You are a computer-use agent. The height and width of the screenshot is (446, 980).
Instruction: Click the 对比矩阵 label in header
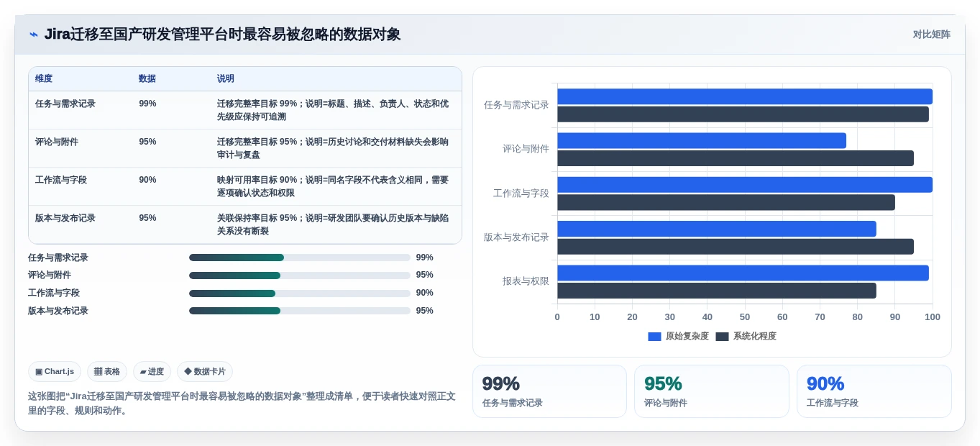[931, 35]
